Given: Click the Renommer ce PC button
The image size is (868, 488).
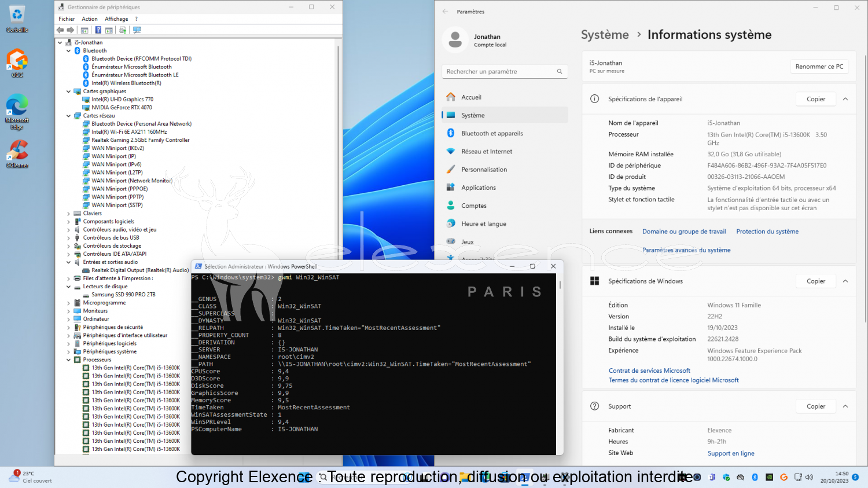Looking at the screenshot, I should pyautogui.click(x=819, y=67).
